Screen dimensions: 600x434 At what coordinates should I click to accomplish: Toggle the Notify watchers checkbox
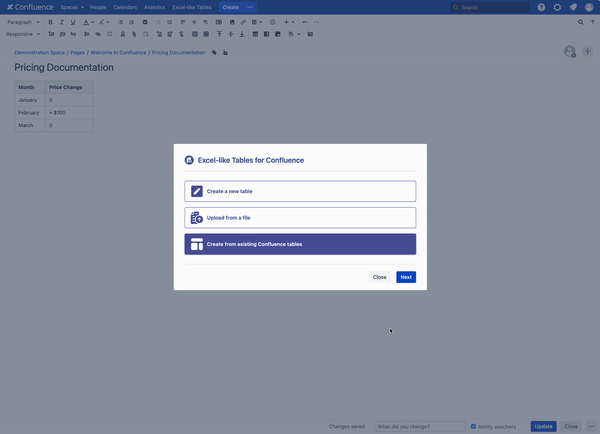click(474, 426)
